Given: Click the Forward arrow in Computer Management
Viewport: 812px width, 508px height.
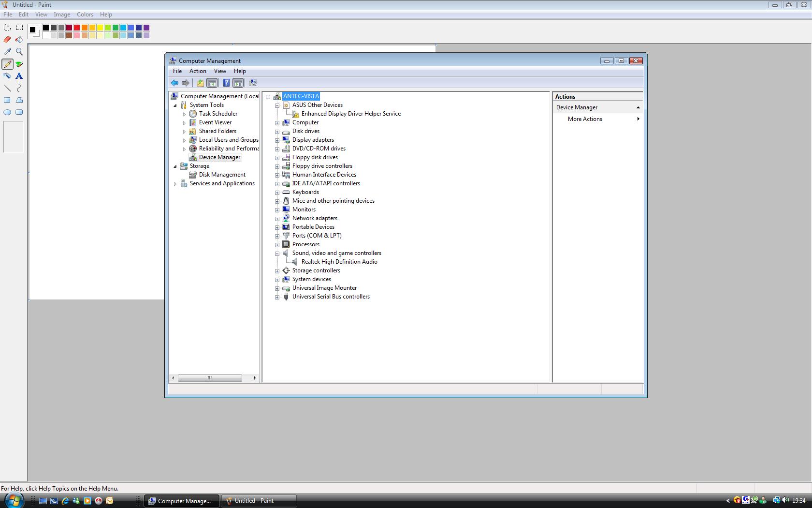Looking at the screenshot, I should [x=186, y=83].
